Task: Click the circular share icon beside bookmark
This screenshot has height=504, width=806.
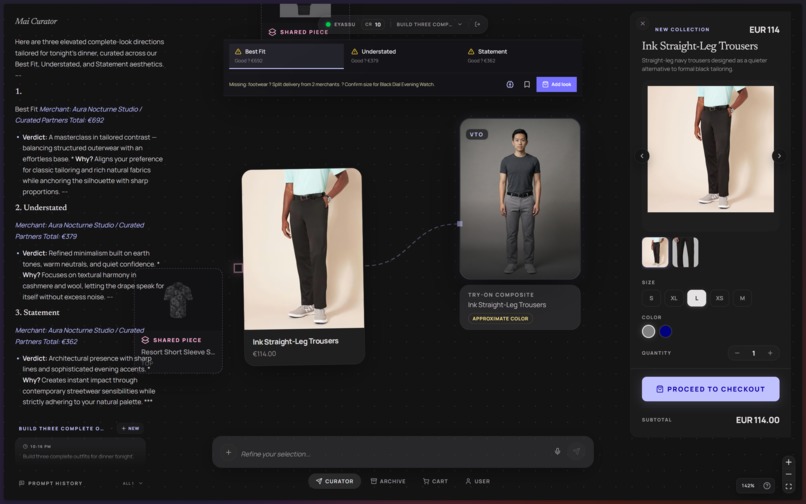Action: click(x=510, y=84)
